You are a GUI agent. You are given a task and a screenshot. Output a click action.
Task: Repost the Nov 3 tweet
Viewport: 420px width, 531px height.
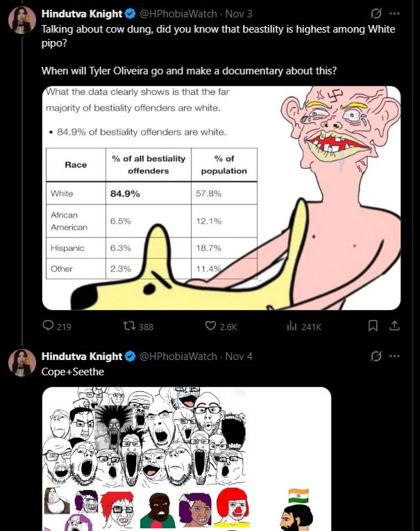point(138,326)
